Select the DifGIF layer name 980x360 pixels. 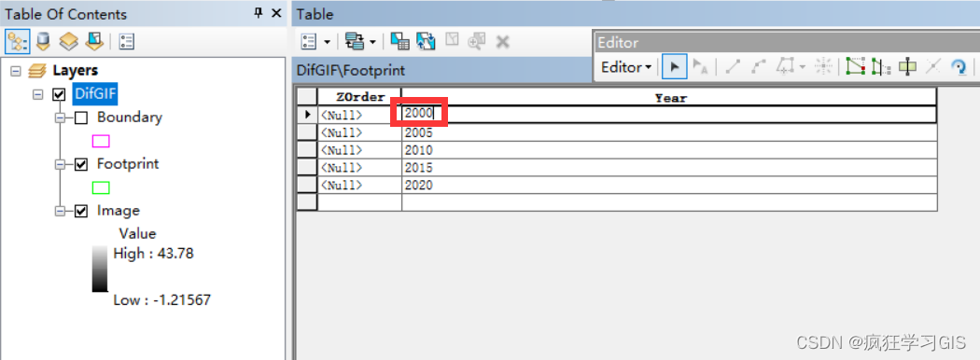pyautogui.click(x=95, y=94)
